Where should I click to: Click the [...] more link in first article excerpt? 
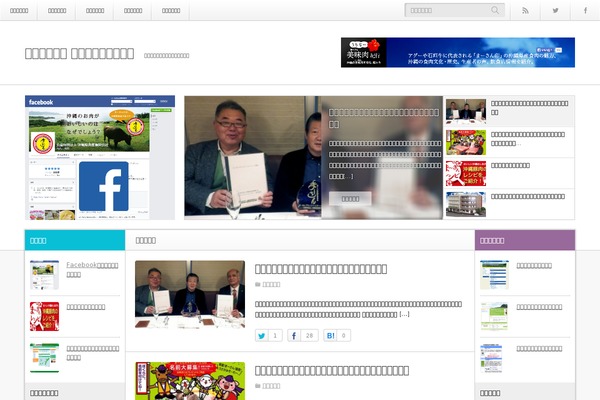coord(404,314)
